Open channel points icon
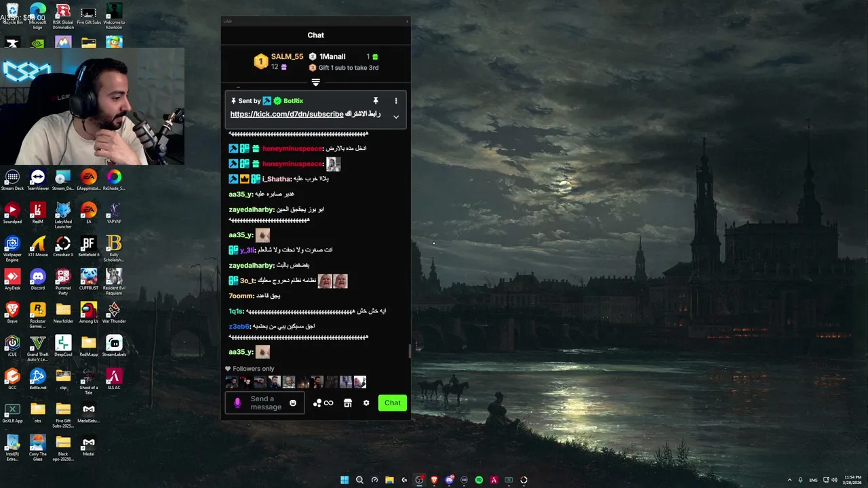 point(317,403)
